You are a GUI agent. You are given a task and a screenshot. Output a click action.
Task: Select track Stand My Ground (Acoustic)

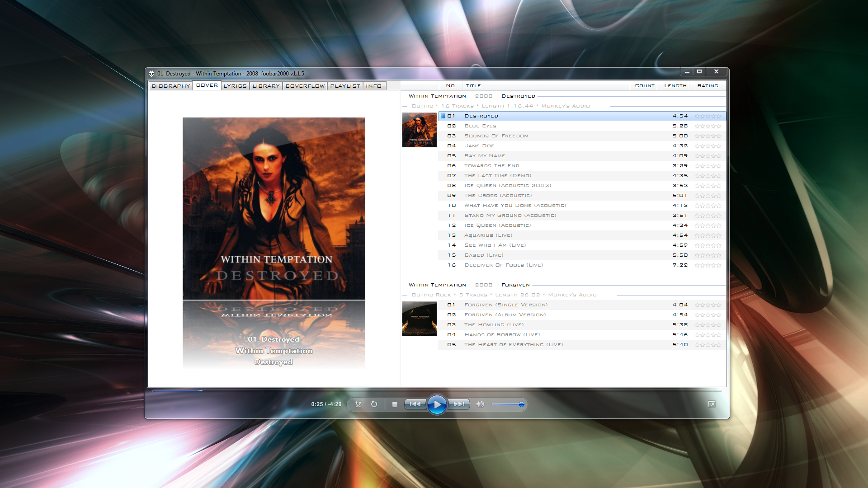(582, 216)
